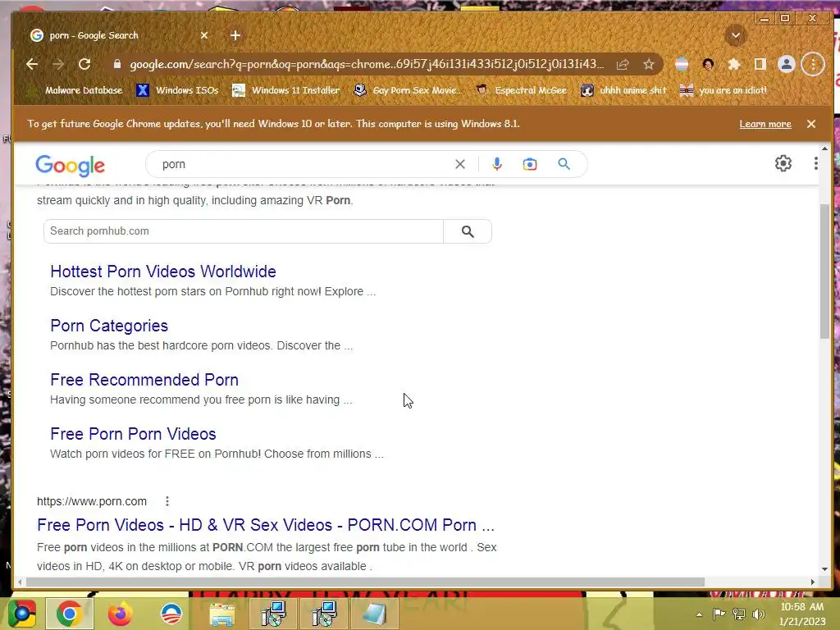Screen dimensions: 840x630
Task: Share this page using the address bar icon
Action: 622,64
